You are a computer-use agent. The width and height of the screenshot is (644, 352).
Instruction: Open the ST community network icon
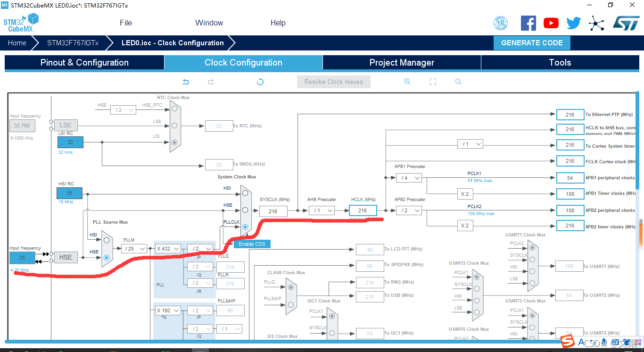pos(596,23)
